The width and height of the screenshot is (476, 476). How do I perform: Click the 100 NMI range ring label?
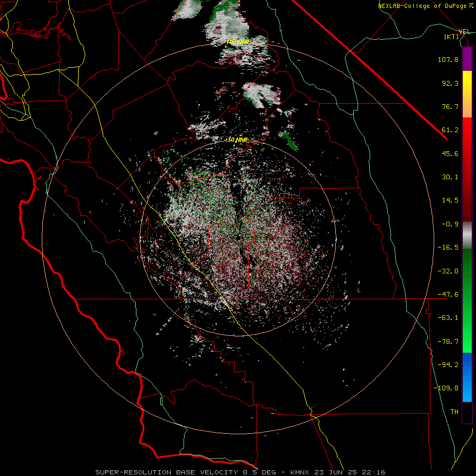(x=237, y=42)
